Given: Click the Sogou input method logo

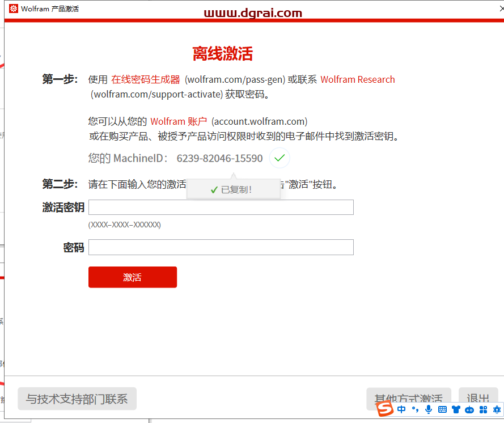Looking at the screenshot, I should [386, 409].
